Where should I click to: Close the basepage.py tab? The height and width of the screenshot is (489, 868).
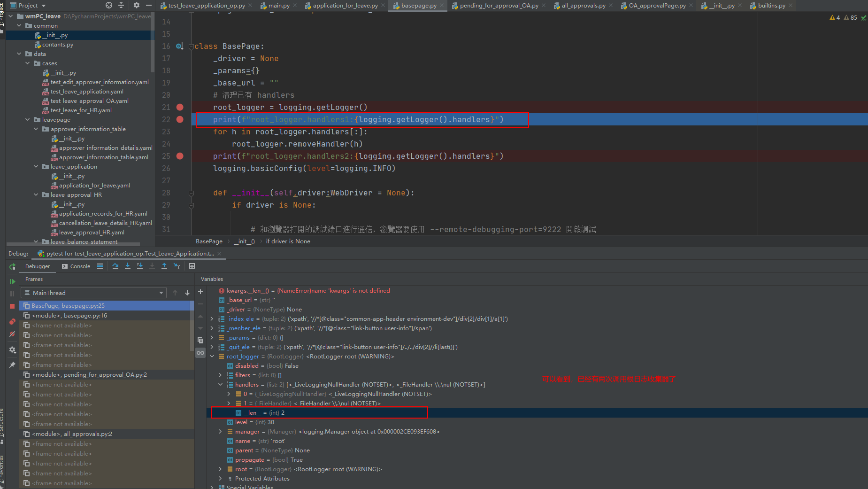pyautogui.click(x=442, y=6)
